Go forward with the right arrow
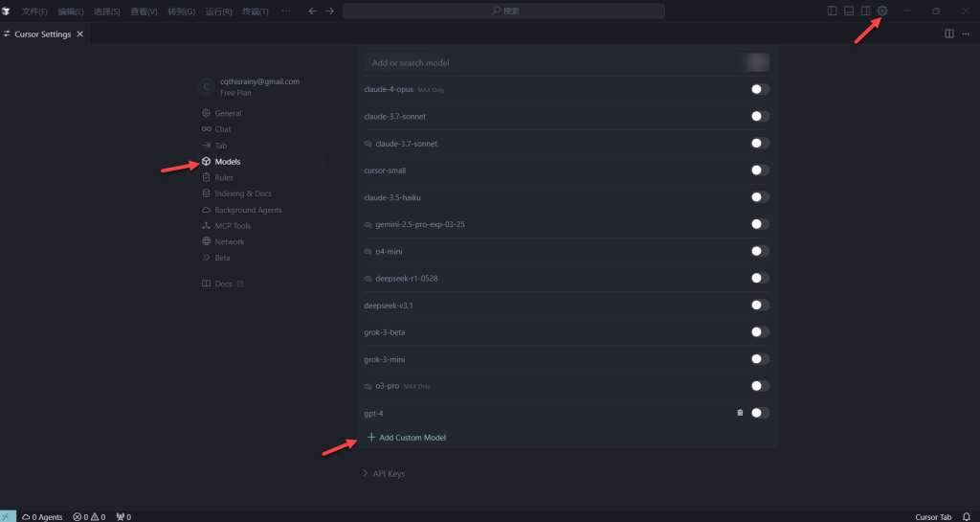The width and height of the screenshot is (980, 522). tap(329, 11)
